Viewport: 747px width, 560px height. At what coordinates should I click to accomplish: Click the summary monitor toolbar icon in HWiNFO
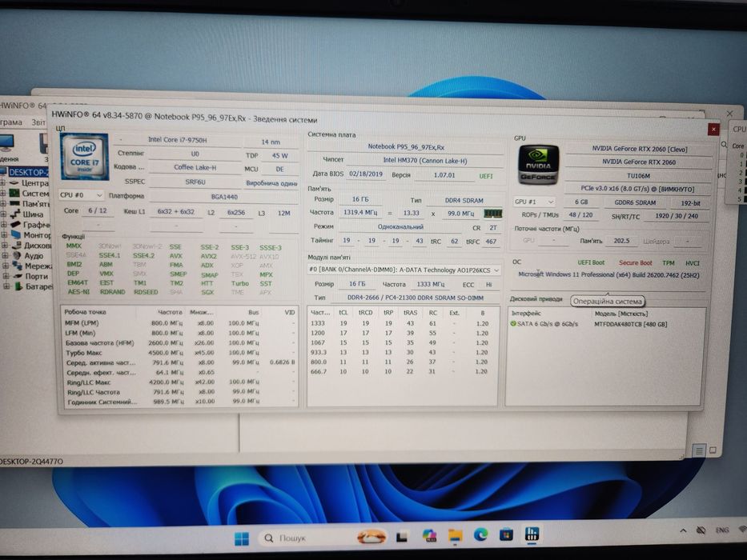pyautogui.click(x=6, y=143)
